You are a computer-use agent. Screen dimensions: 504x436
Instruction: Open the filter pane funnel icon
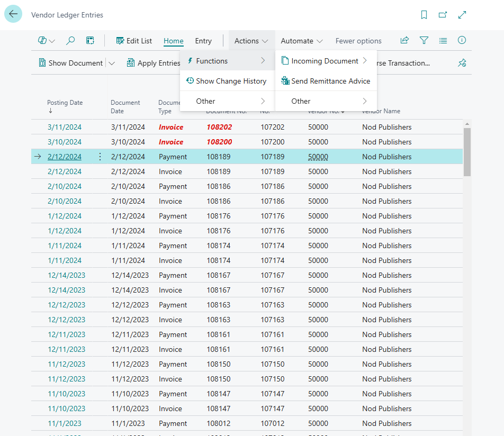point(424,40)
